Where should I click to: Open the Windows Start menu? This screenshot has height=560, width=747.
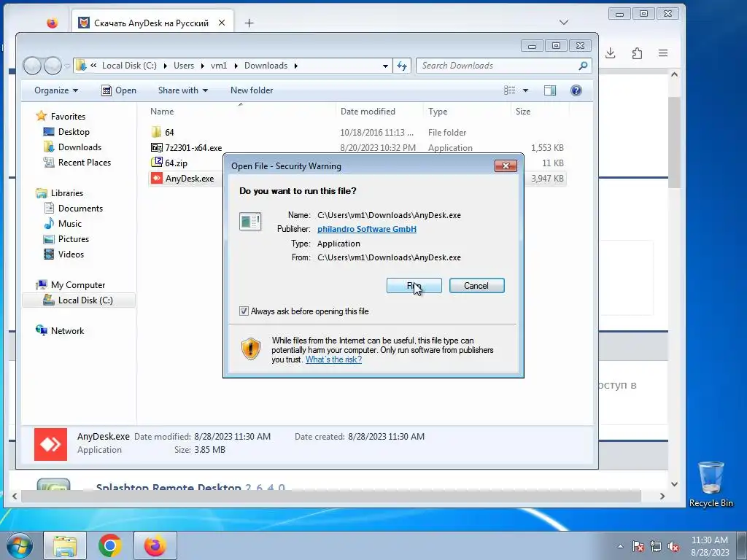click(x=19, y=545)
